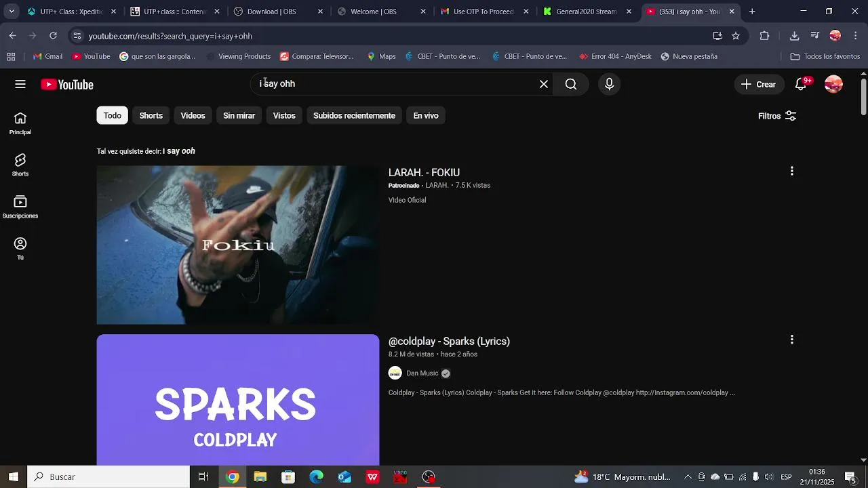The width and height of the screenshot is (868, 488).
Task: Open Principal in the sidebar
Action: click(x=20, y=123)
